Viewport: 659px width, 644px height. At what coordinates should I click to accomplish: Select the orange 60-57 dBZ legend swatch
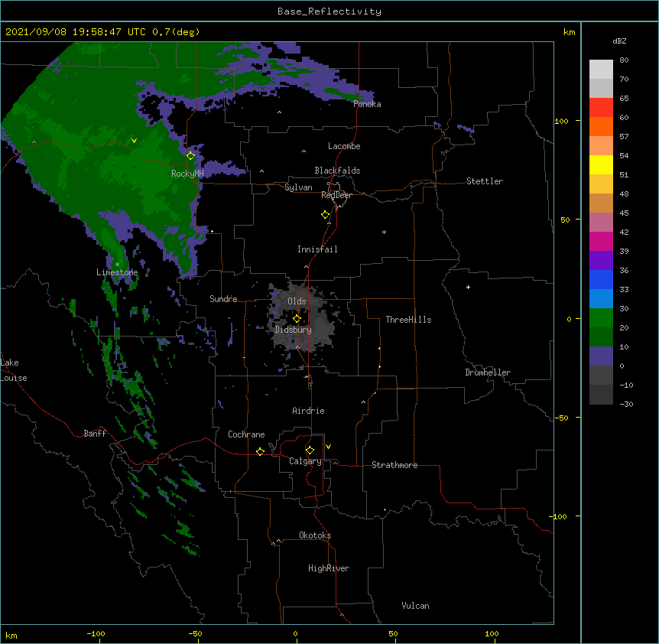(601, 126)
